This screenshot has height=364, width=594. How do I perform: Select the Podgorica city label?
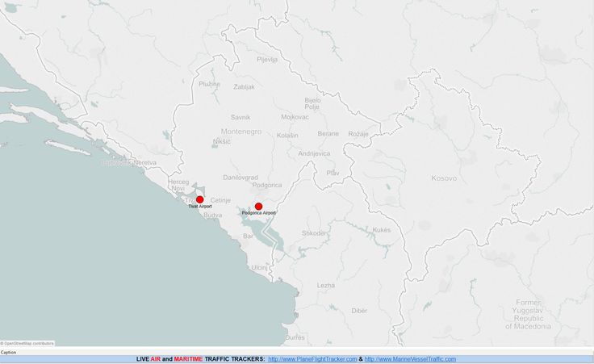click(x=267, y=185)
